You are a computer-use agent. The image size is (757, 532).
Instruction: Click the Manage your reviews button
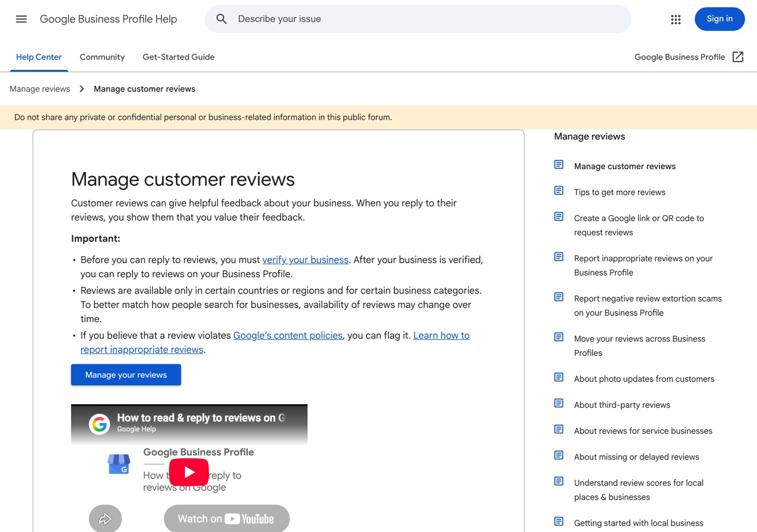tap(126, 375)
